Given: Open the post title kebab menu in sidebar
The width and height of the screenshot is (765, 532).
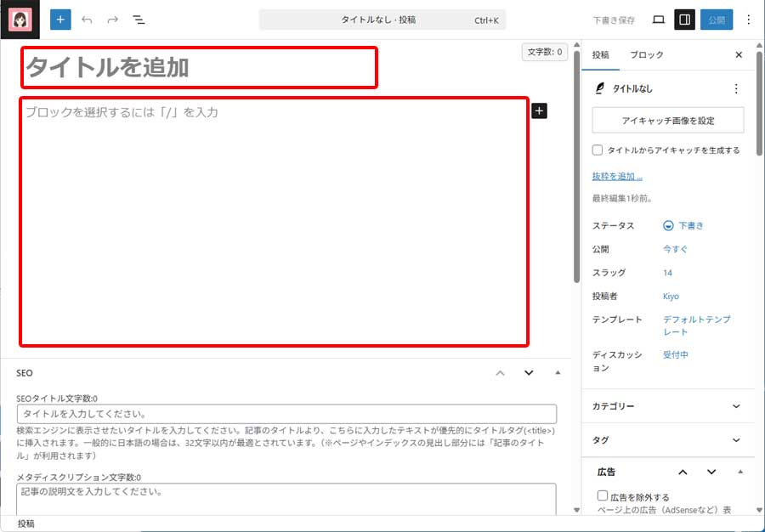Looking at the screenshot, I should tap(736, 88).
